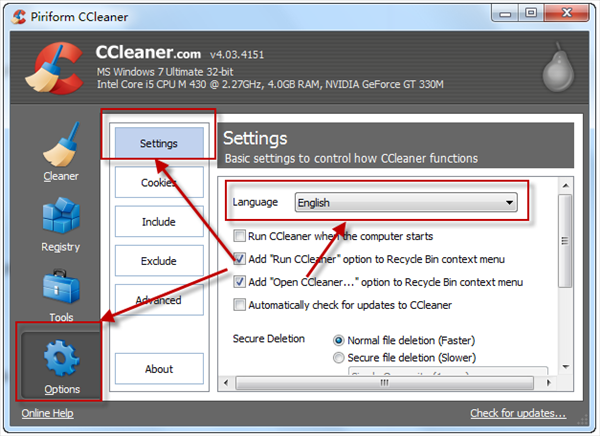Open the Tools toolbox icon
This screenshot has width=600, height=436.
(x=61, y=287)
